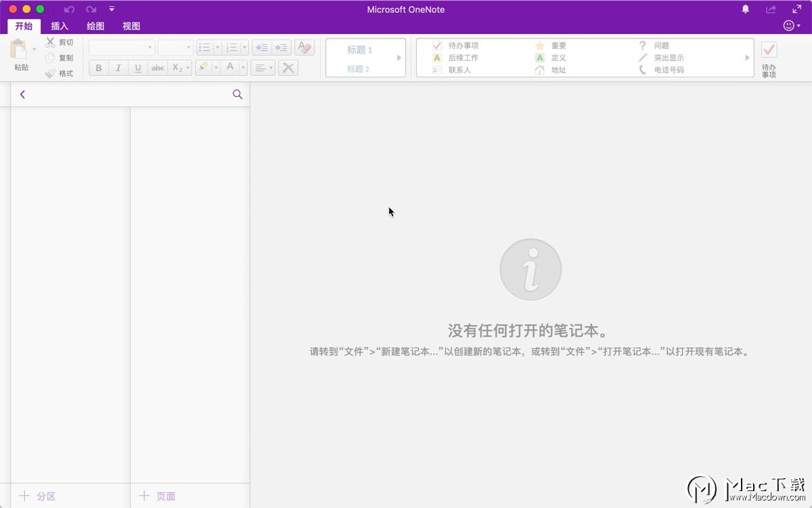The image size is (812, 508).
Task: Increase the paragraph indent
Action: point(281,47)
